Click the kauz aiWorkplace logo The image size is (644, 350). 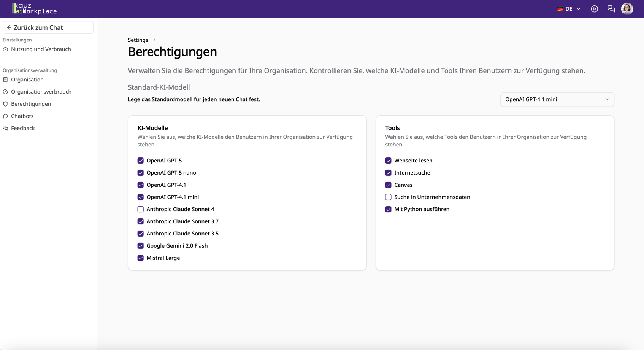[33, 8]
